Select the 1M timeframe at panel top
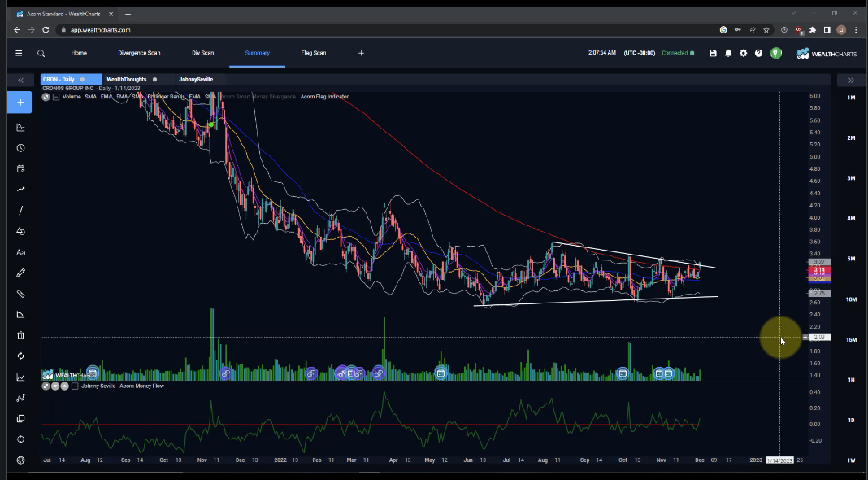Image resolution: width=868 pixels, height=480 pixels. (851, 98)
